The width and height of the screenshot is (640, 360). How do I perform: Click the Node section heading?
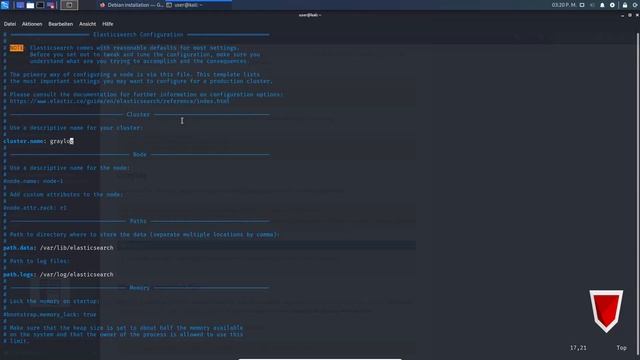point(139,154)
